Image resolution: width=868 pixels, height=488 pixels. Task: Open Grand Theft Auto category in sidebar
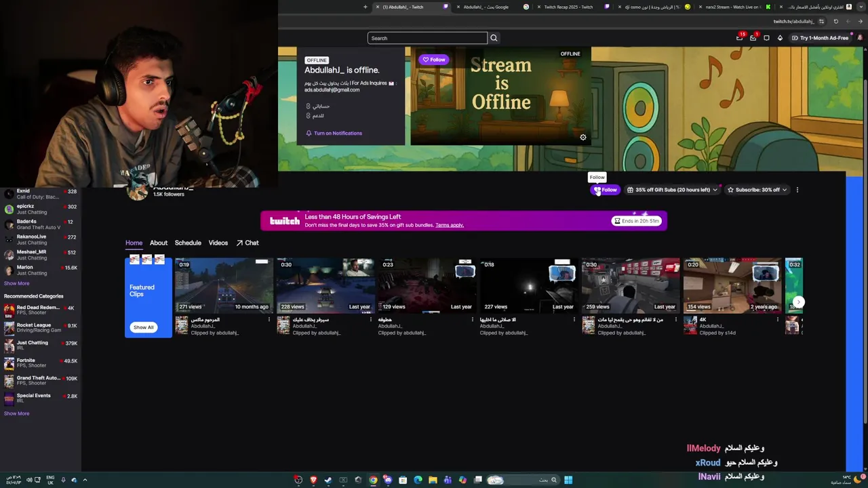click(x=41, y=381)
